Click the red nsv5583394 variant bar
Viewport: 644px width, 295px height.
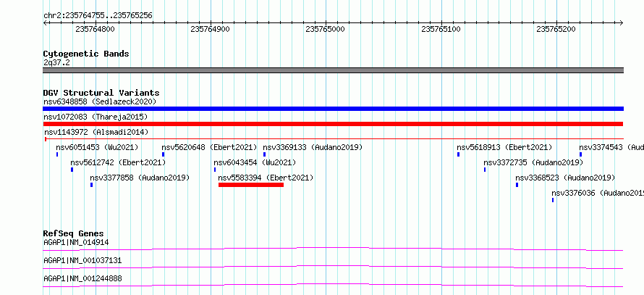tap(251, 185)
